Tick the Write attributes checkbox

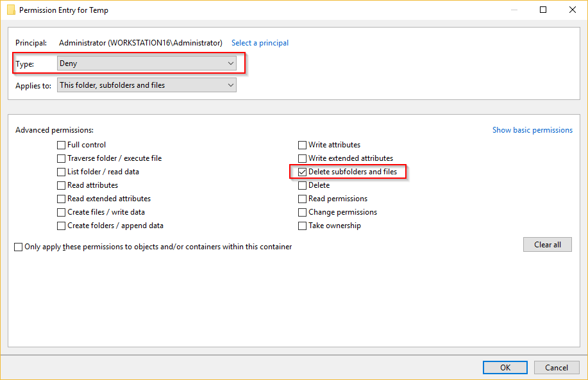302,145
